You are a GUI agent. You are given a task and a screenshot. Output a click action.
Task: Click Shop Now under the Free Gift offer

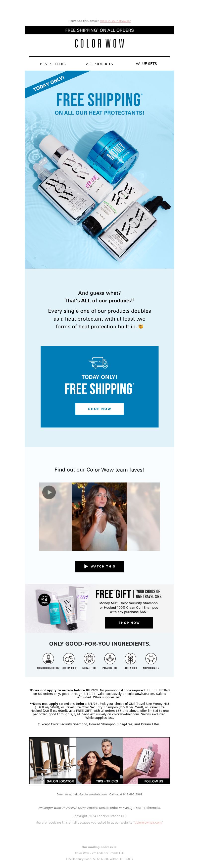(129, 623)
